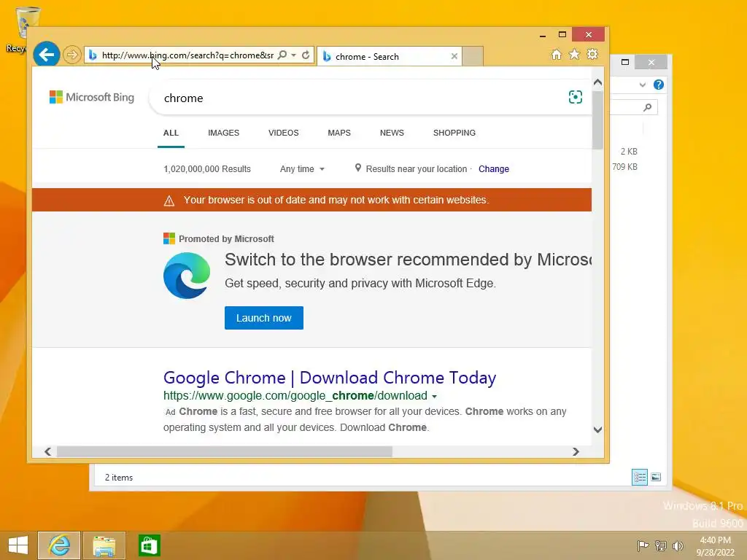The height and width of the screenshot is (560, 747).
Task: Open the address bar autocomplete dropdown arrow
Action: click(x=293, y=55)
